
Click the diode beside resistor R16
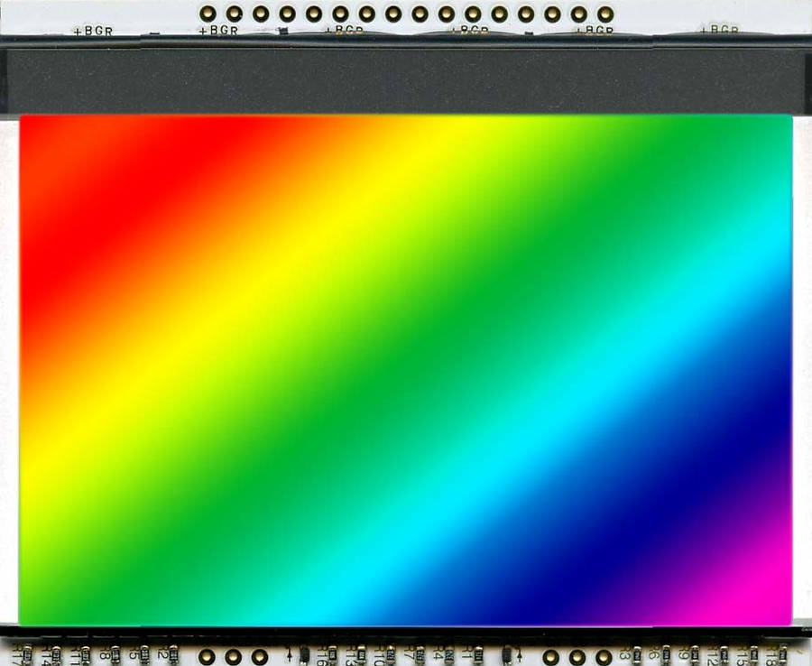point(303,653)
